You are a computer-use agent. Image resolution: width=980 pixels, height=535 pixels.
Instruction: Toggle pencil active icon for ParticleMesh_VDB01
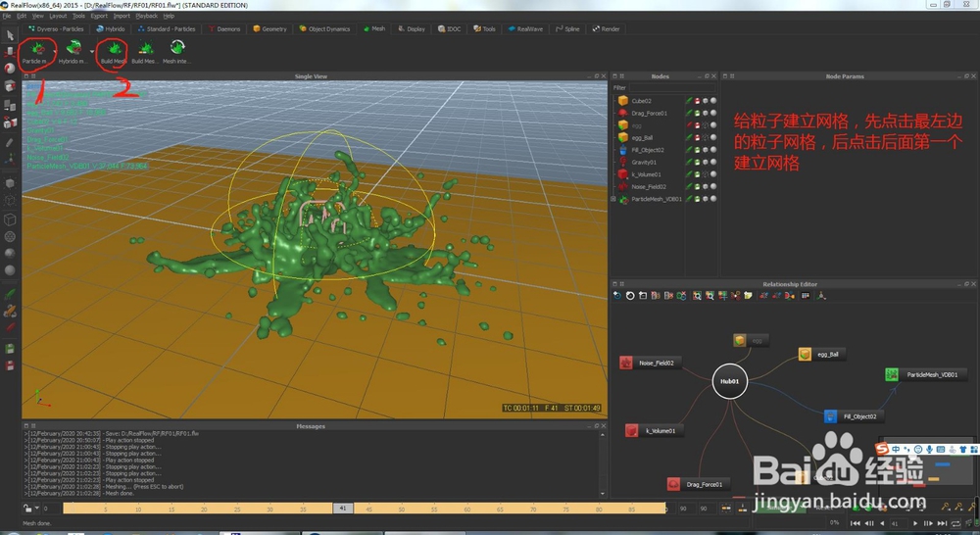[x=689, y=199]
